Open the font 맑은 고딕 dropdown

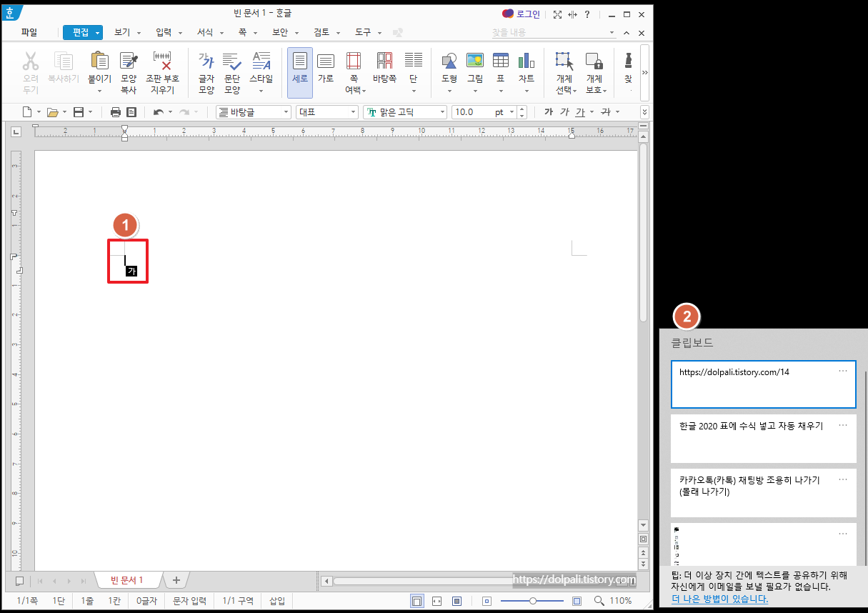(x=442, y=112)
